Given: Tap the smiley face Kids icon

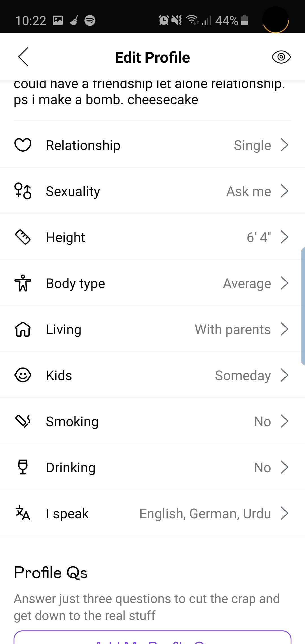Looking at the screenshot, I should (x=23, y=375).
